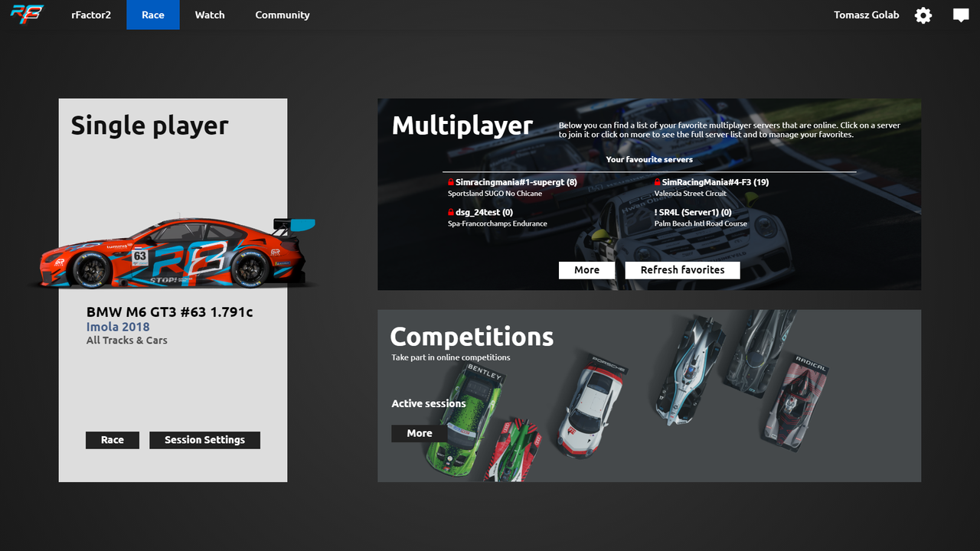This screenshot has width=980, height=551.
Task: Open the chat message icon
Action: [961, 15]
